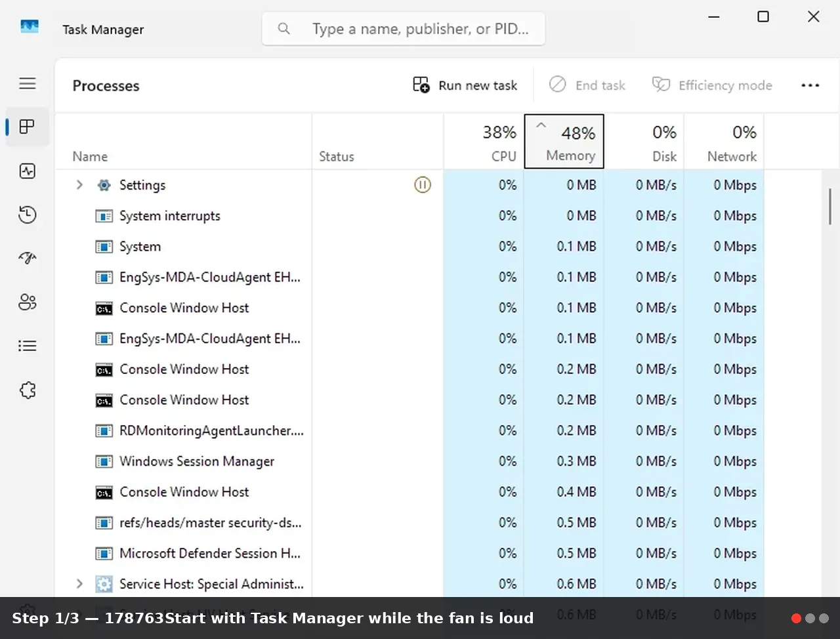Sort by the CPU column header
Viewport: 840px width, 639px height.
tap(484, 142)
